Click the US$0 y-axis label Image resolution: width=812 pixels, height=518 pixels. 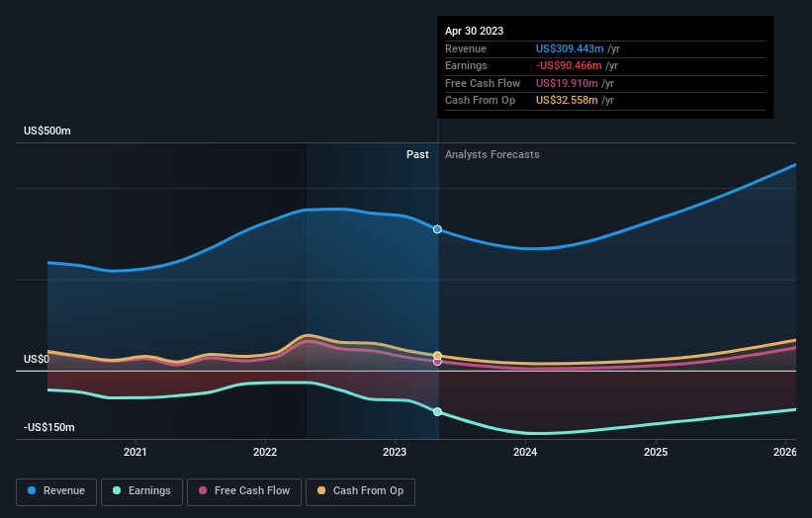37,359
